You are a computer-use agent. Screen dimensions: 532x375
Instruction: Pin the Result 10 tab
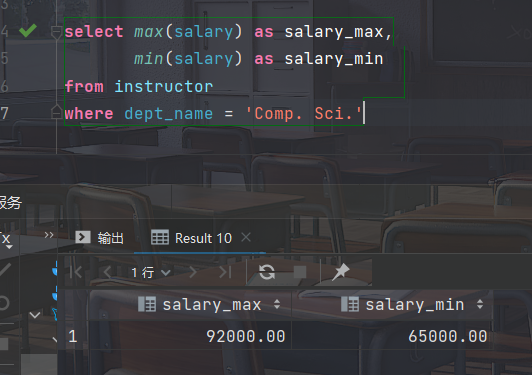tap(340, 272)
